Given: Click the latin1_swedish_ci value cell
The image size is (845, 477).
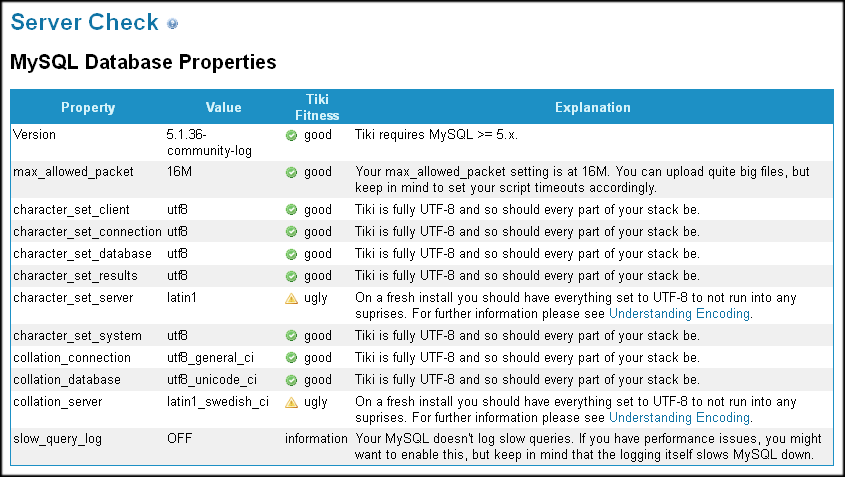Looking at the screenshot, I should click(218, 402).
